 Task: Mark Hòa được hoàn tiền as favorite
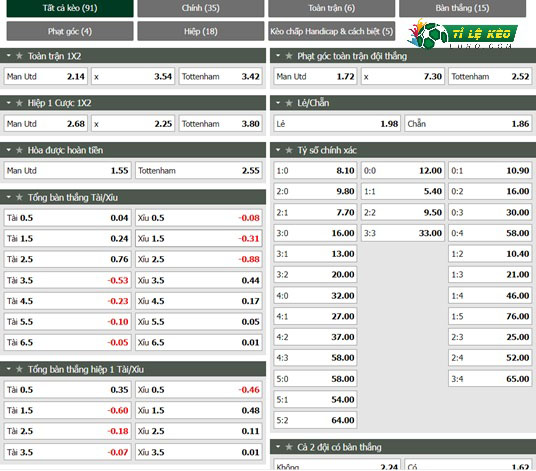point(19,150)
